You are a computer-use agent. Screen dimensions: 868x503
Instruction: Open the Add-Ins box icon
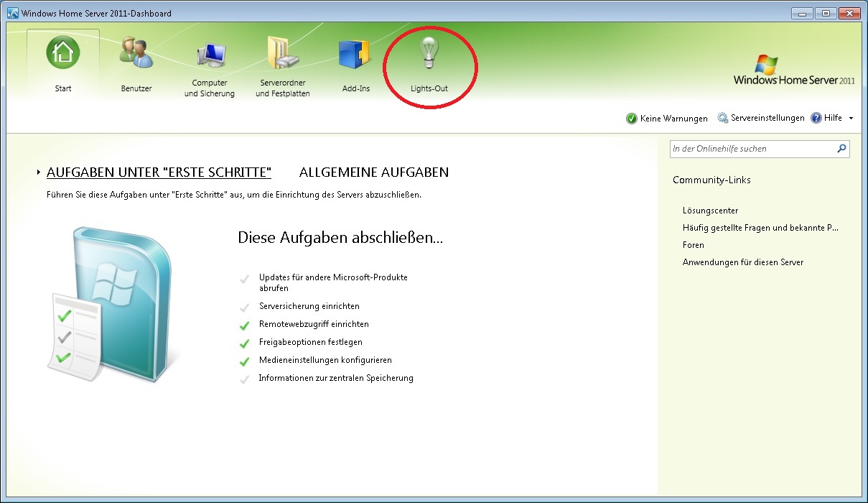pos(355,55)
